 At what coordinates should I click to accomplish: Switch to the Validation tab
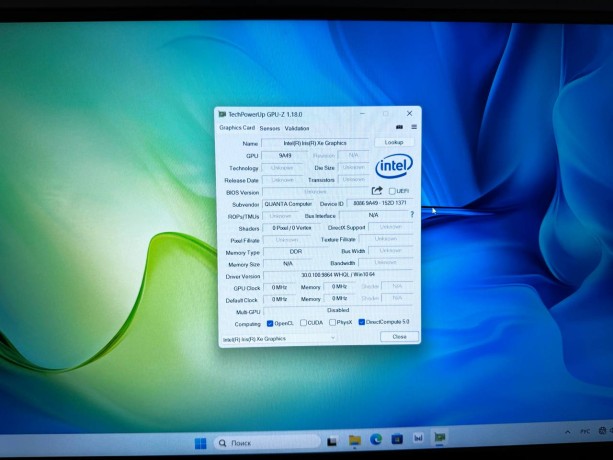coord(297,128)
